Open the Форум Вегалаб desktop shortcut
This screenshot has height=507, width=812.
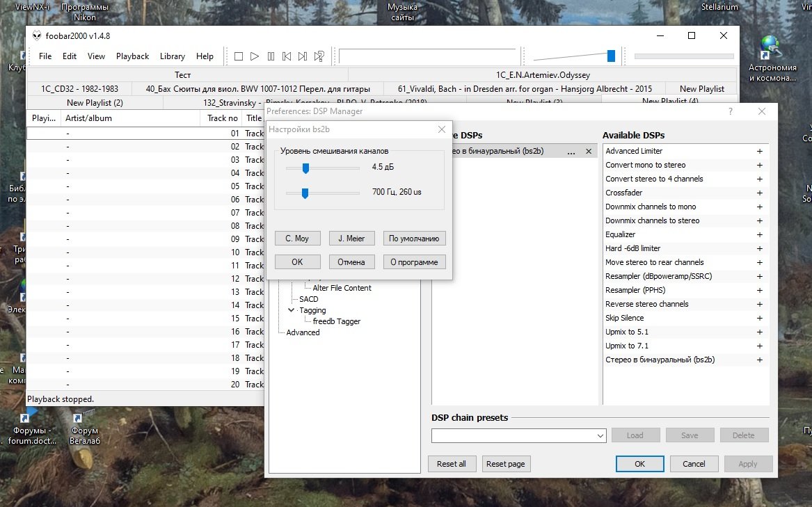point(84,428)
